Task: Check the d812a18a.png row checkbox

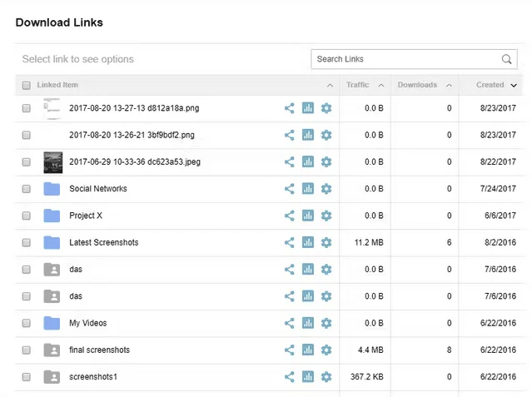Action: tap(26, 108)
